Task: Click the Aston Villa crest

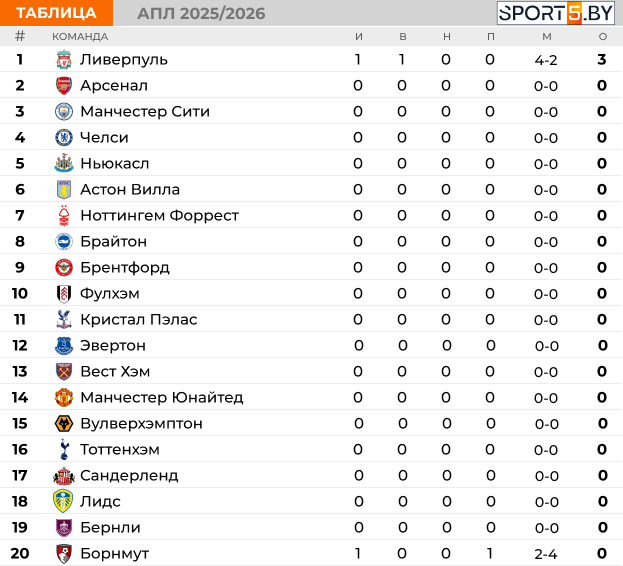Action: 64,189
